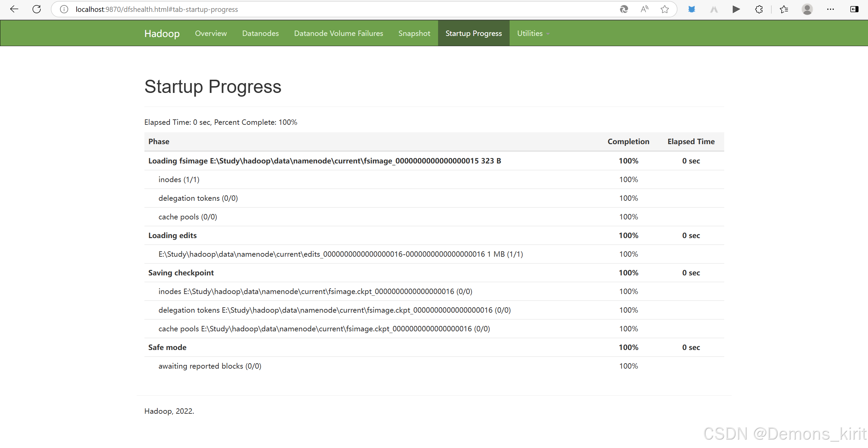Click the browser back arrow
The width and height of the screenshot is (868, 448).
tap(14, 9)
